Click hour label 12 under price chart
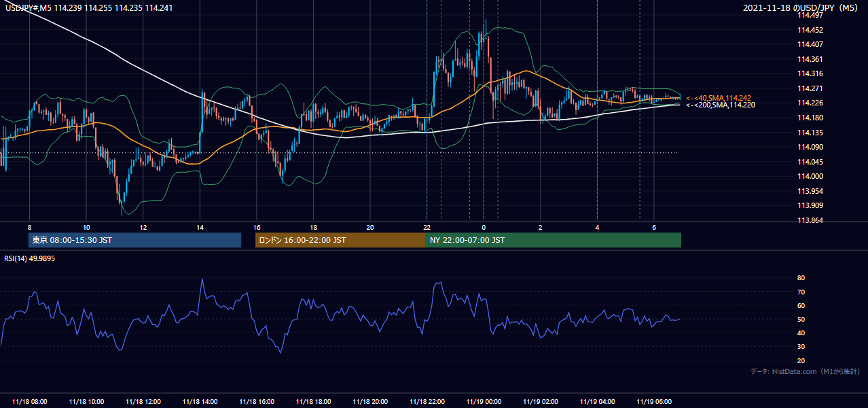 point(143,227)
